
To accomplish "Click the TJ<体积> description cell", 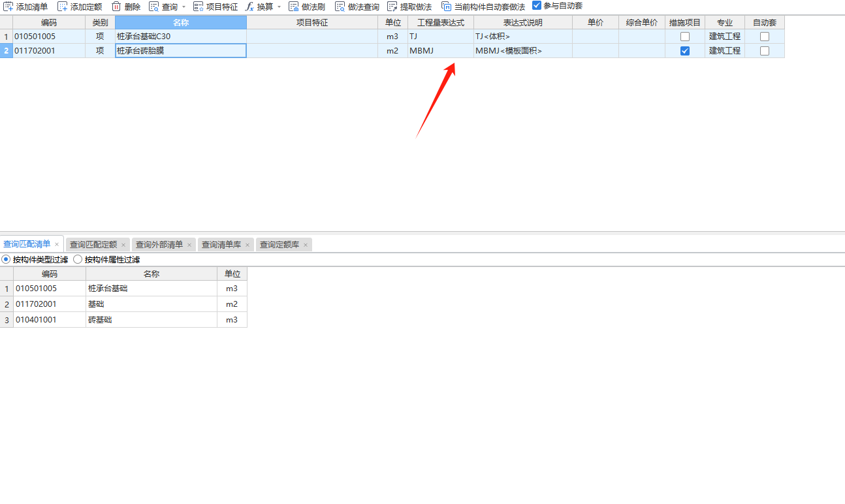I will pos(523,37).
